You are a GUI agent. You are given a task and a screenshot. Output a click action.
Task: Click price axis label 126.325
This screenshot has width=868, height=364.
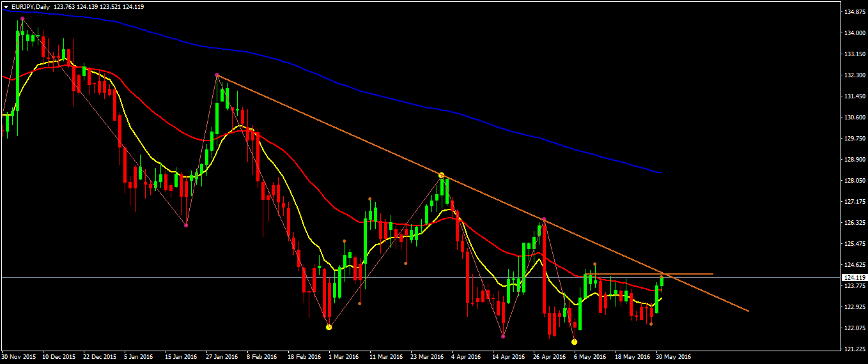pos(855,223)
